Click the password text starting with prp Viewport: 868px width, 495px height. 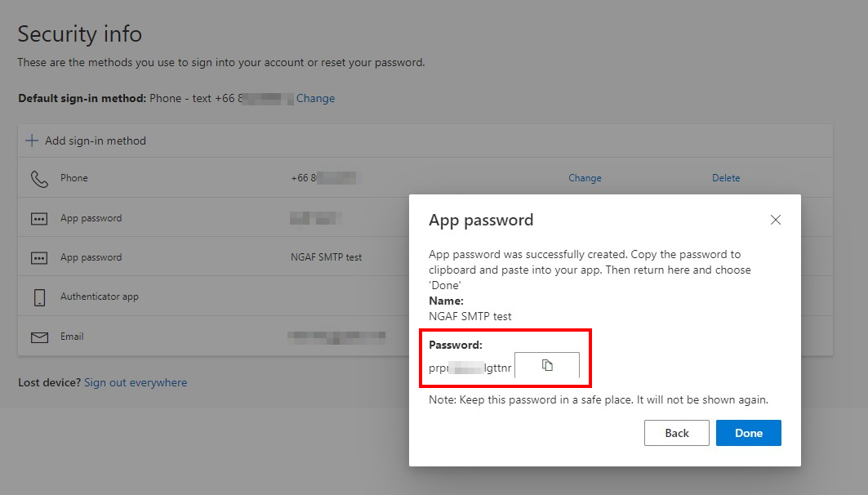pos(470,368)
